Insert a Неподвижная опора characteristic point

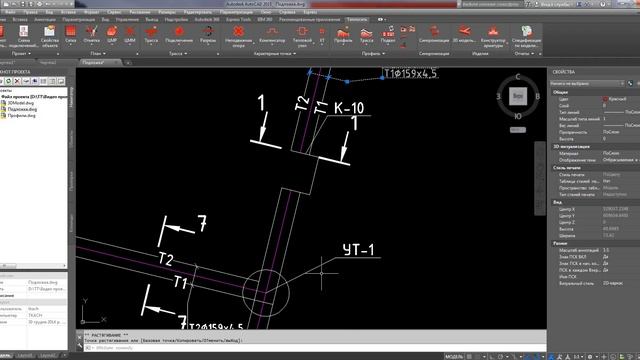(238, 36)
